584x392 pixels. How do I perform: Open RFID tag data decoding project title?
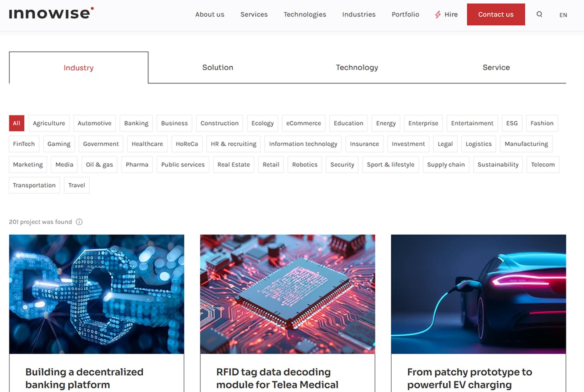point(277,378)
